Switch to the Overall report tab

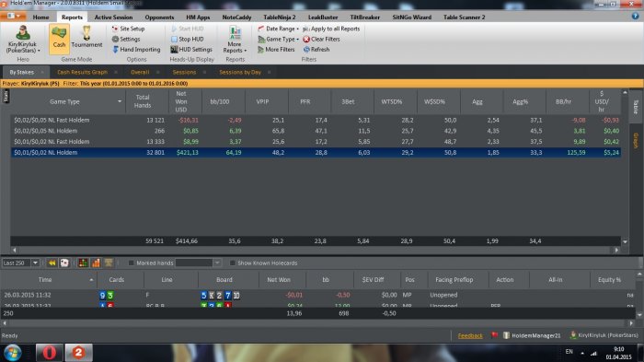(140, 72)
